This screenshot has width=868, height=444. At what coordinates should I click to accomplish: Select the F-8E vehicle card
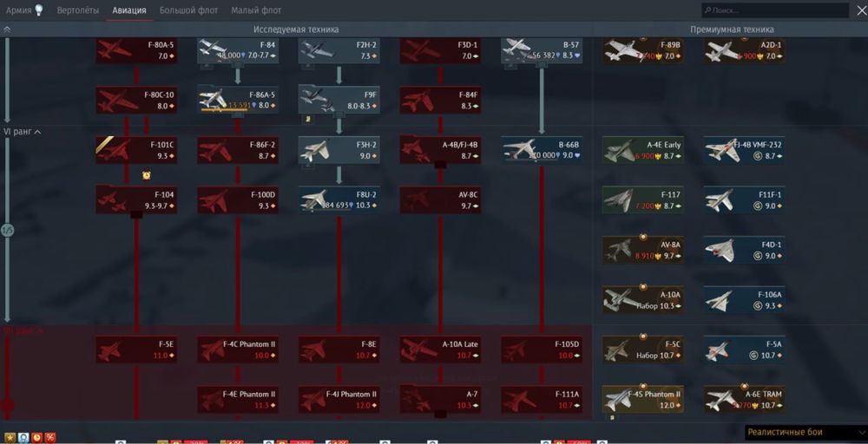339,350
